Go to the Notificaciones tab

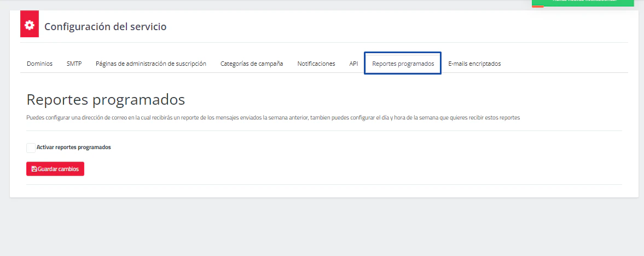click(x=316, y=64)
